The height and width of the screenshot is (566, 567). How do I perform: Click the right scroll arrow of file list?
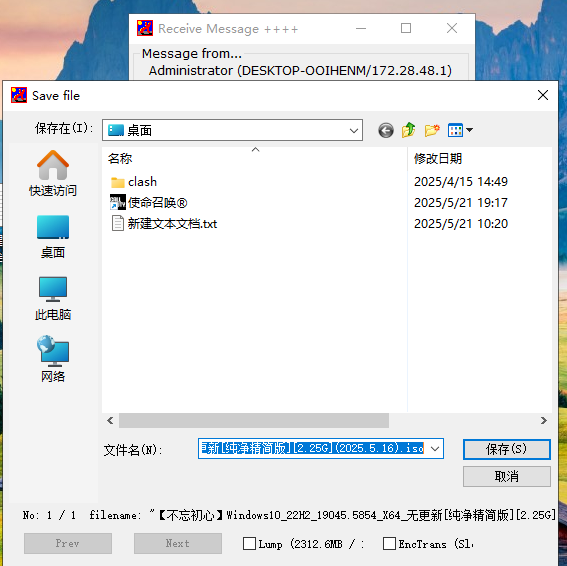tap(543, 421)
